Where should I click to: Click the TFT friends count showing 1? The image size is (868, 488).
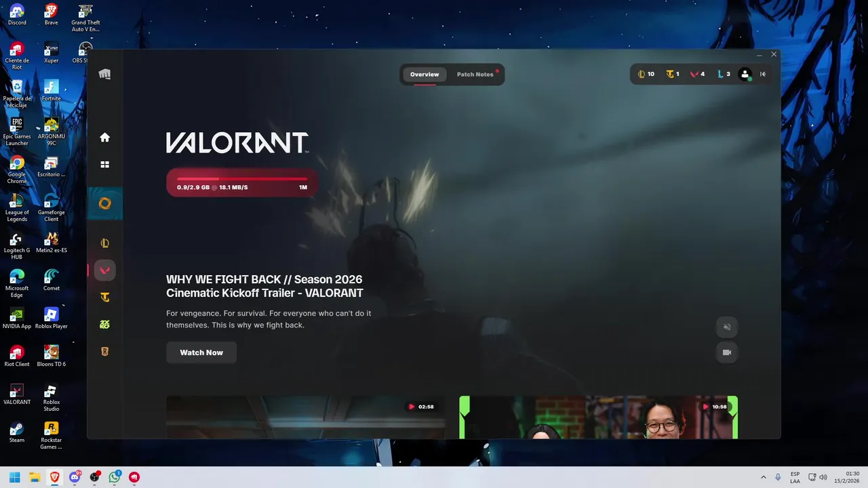pyautogui.click(x=673, y=74)
